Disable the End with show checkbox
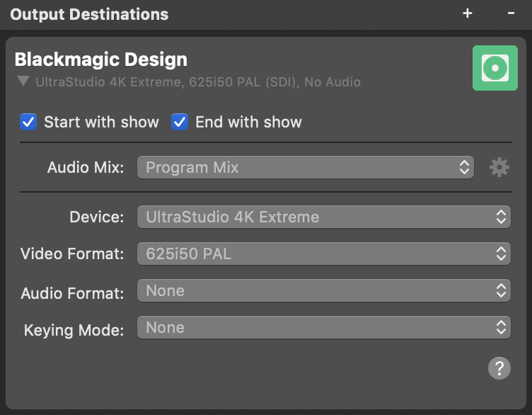The width and height of the screenshot is (532, 415). click(180, 122)
